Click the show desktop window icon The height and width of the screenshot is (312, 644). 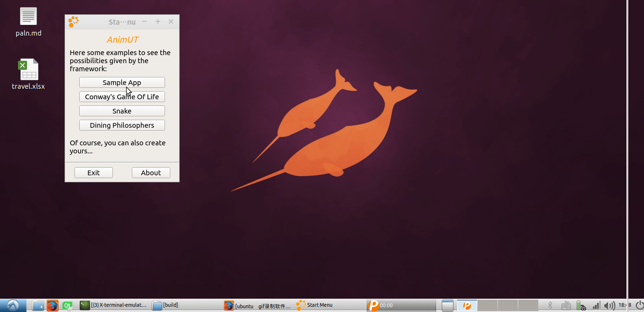coord(448,305)
